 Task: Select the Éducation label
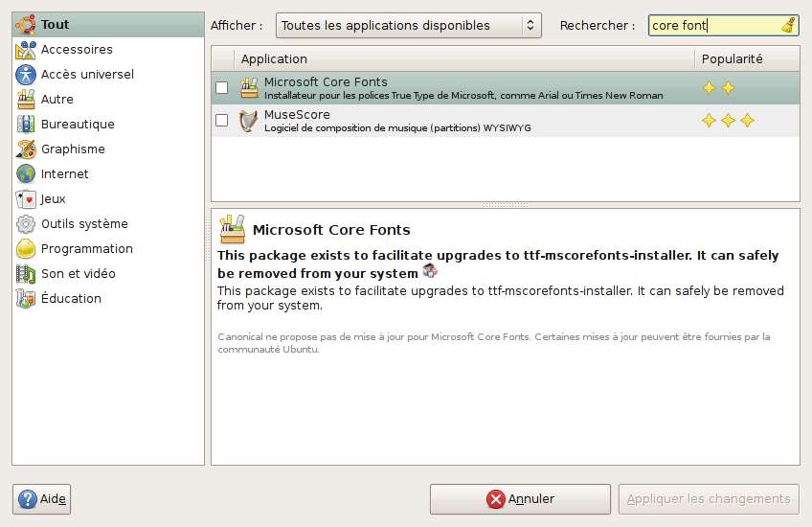pos(71,299)
